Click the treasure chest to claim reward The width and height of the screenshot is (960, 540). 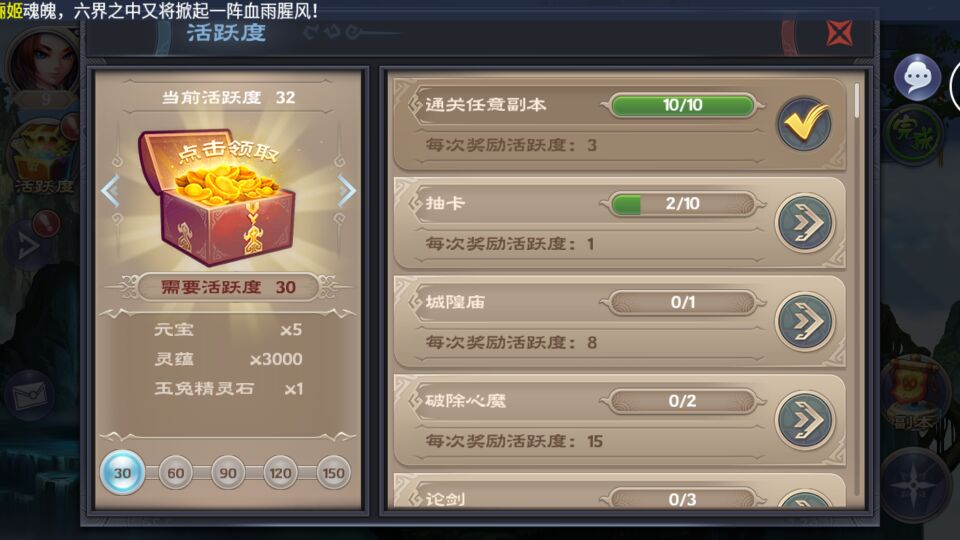217,197
